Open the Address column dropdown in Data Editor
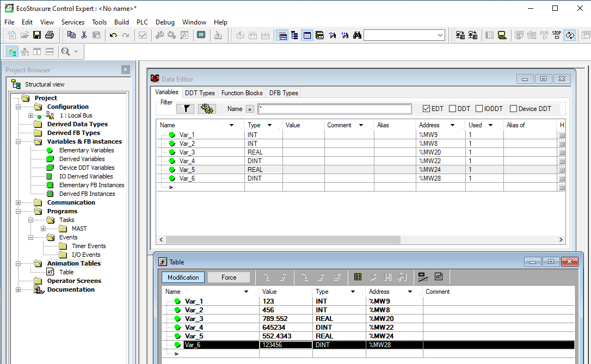Viewport: 591px width, 364px height. (x=452, y=125)
